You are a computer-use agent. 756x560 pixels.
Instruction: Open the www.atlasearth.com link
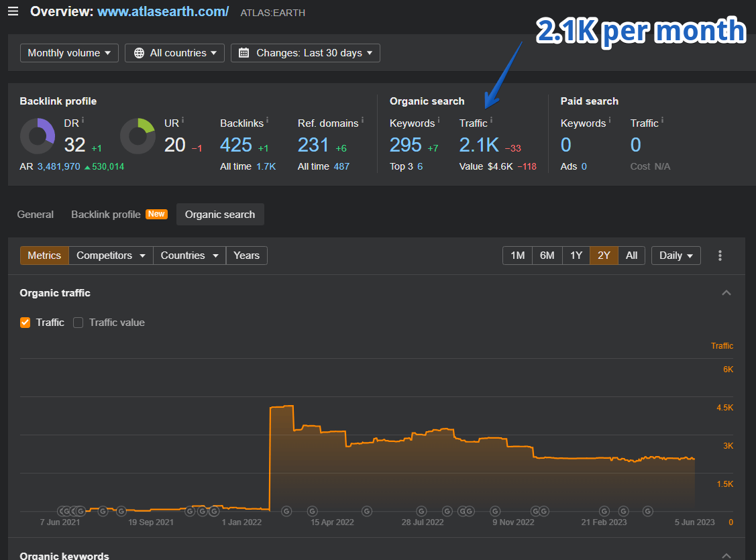click(x=163, y=11)
